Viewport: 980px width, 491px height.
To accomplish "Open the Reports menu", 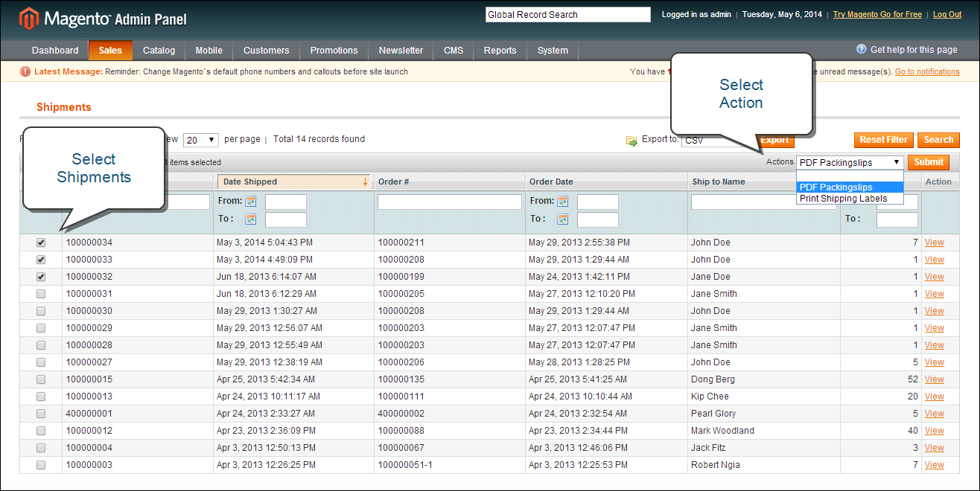I will click(500, 51).
